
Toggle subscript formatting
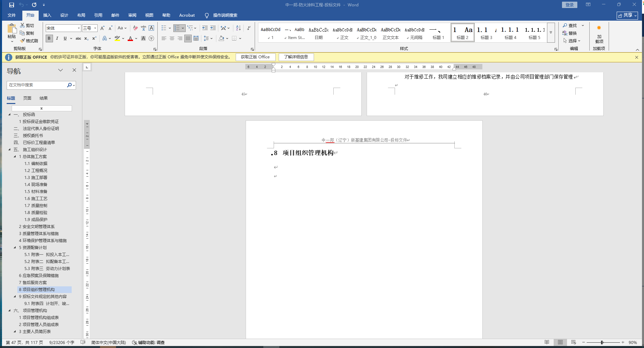(86, 38)
